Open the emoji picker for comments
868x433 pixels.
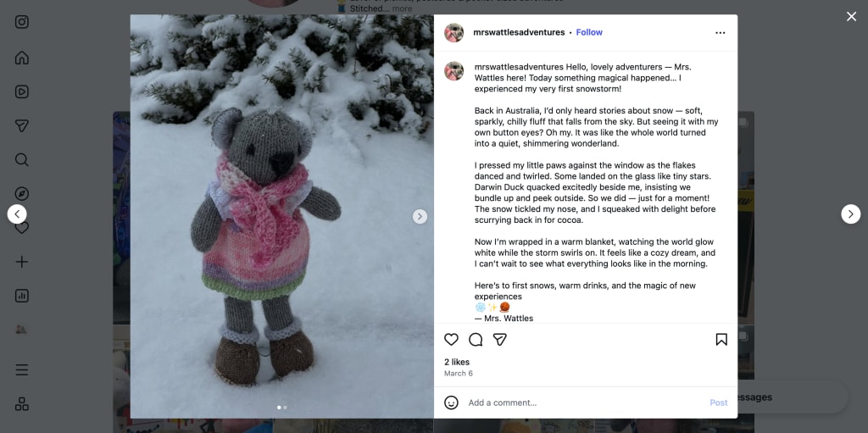[451, 402]
